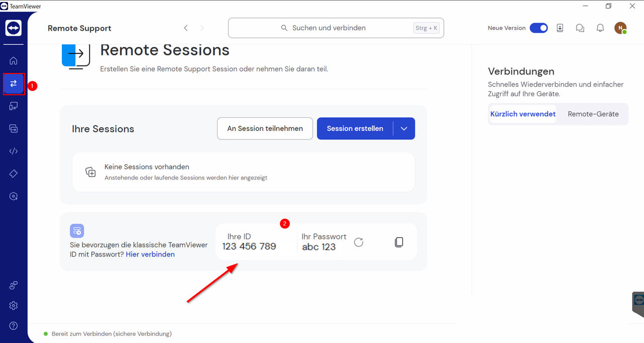This screenshot has height=343, width=644.
Task: Expand the Session erstellen dropdown arrow
Action: tap(404, 128)
